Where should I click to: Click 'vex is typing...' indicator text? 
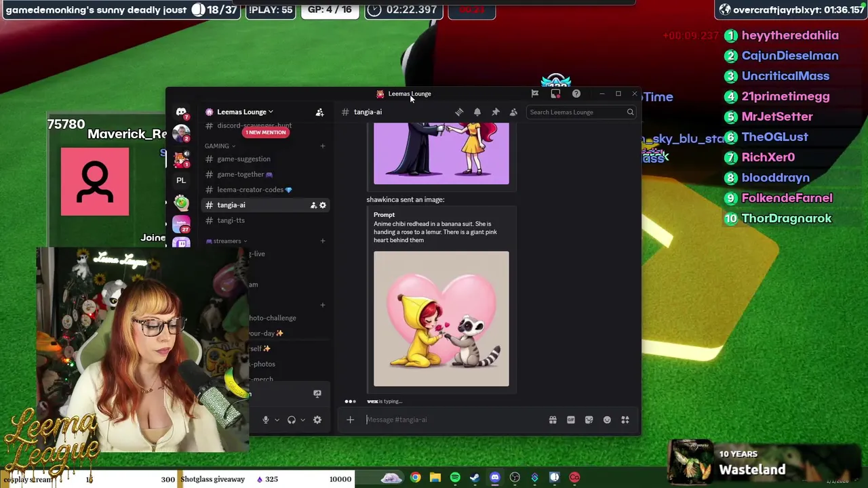click(x=384, y=401)
